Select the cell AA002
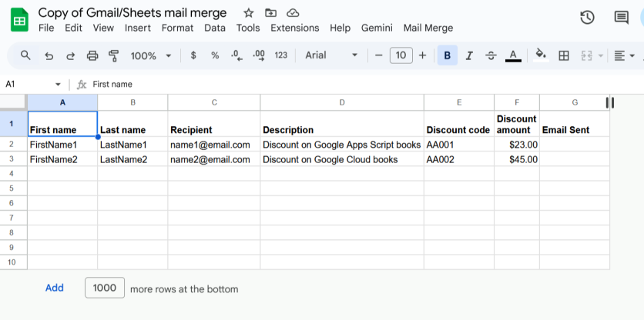 point(459,159)
